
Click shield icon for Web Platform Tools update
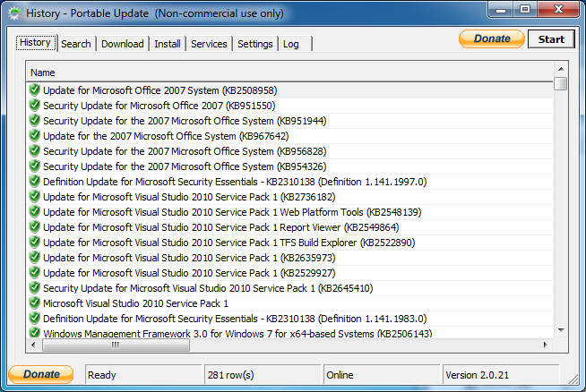coord(34,212)
